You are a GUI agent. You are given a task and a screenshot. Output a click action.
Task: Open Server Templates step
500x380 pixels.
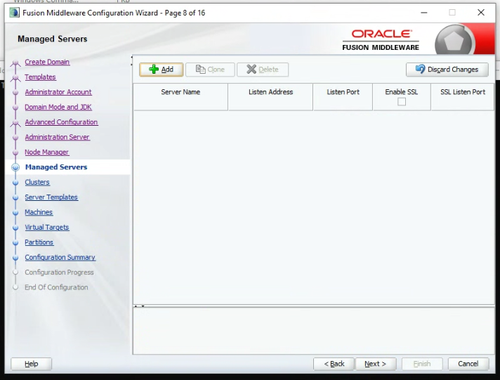pyautogui.click(x=51, y=197)
